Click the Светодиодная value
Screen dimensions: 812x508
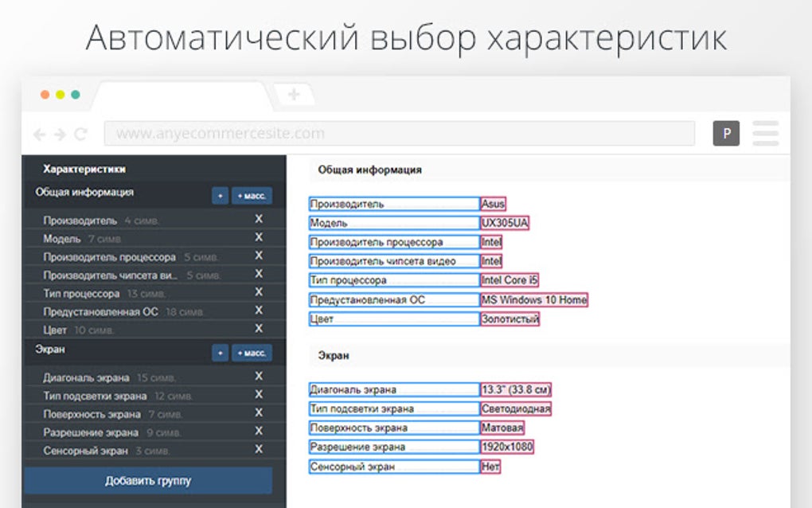coord(516,408)
